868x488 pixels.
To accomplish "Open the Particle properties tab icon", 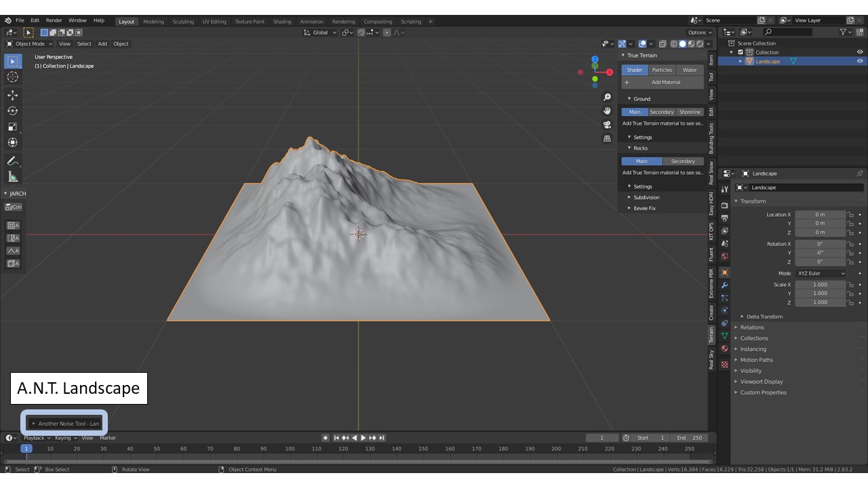I will [x=724, y=298].
